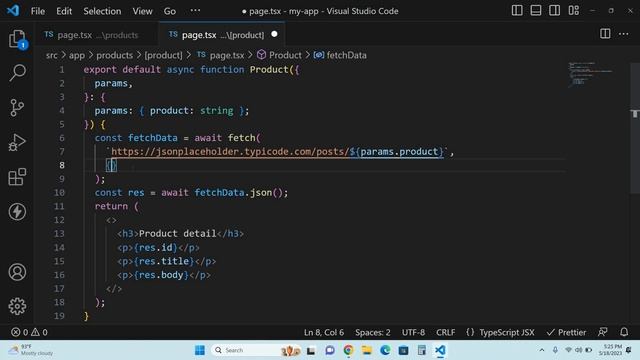Open Google Chrome from taskbar
The height and width of the screenshot is (360, 640).
(x=348, y=350)
